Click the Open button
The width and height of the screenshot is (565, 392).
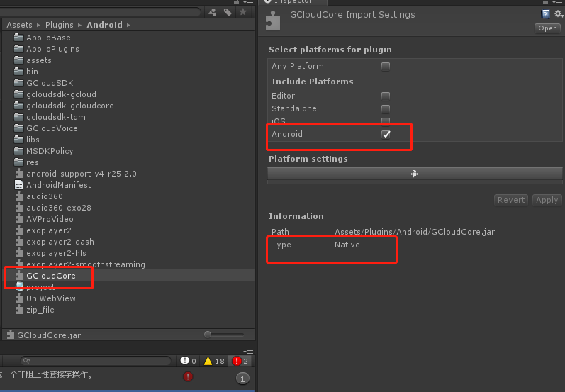click(547, 28)
